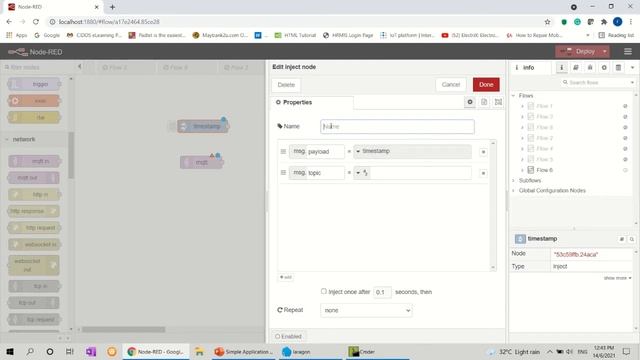Select the mqtt in node in palette
The height and width of the screenshot is (360, 640).
click(34, 161)
